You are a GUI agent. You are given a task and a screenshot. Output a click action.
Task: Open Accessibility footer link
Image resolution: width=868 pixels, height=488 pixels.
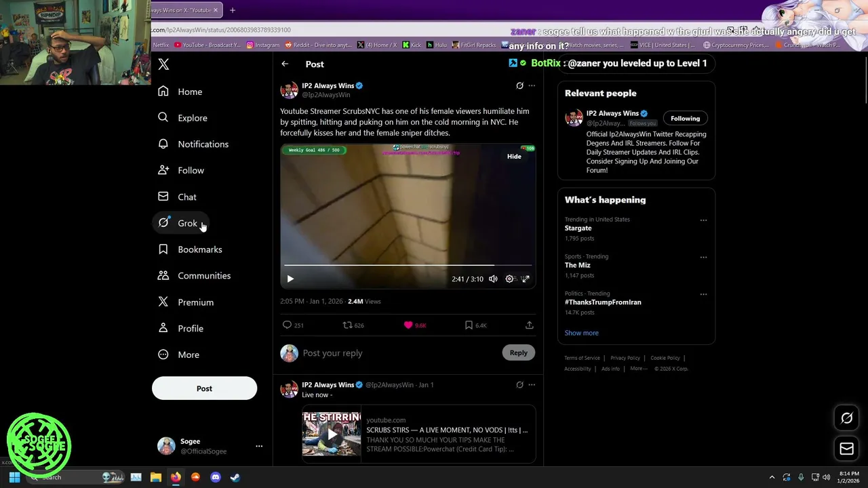[578, 369]
